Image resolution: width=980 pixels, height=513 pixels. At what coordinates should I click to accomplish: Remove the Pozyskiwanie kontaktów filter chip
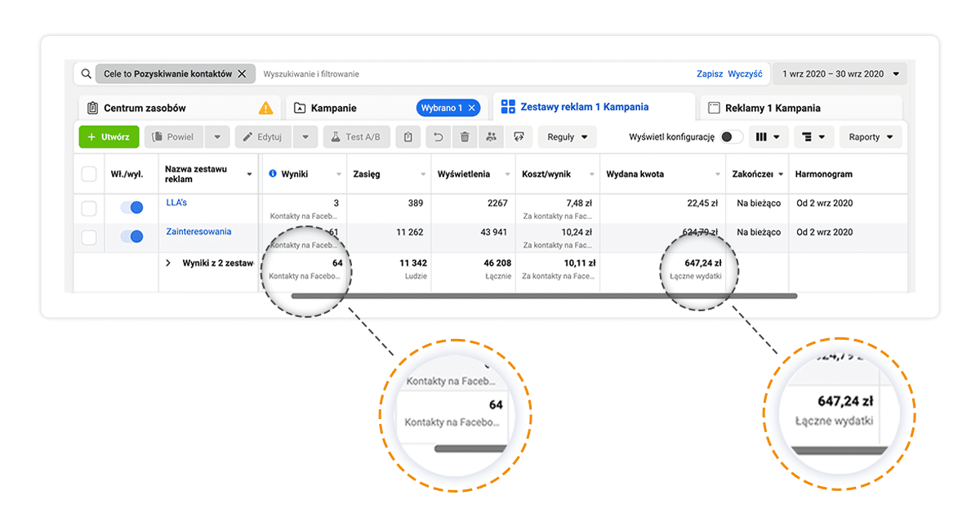(242, 74)
